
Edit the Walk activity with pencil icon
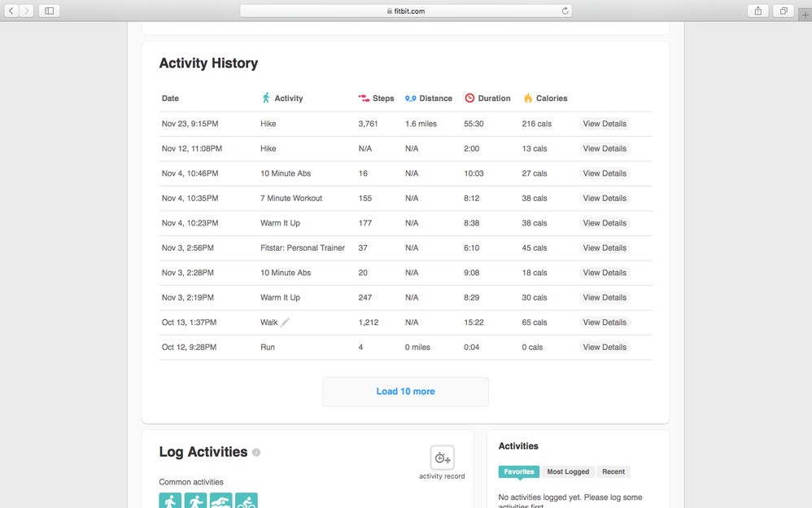285,322
